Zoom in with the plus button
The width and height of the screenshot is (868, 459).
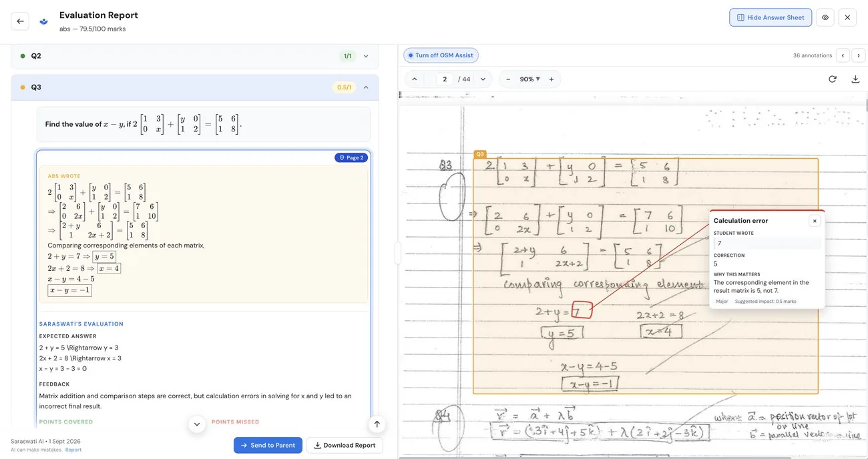552,79
